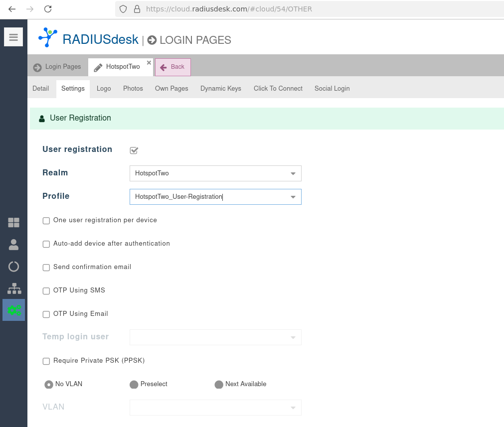Enable One user registration per device
The width and height of the screenshot is (504, 427).
pyautogui.click(x=46, y=221)
